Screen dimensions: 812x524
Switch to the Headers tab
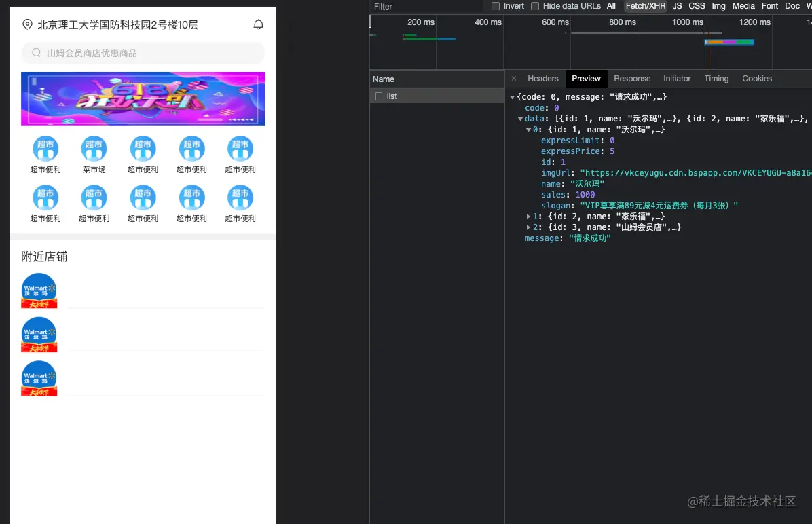click(x=542, y=79)
